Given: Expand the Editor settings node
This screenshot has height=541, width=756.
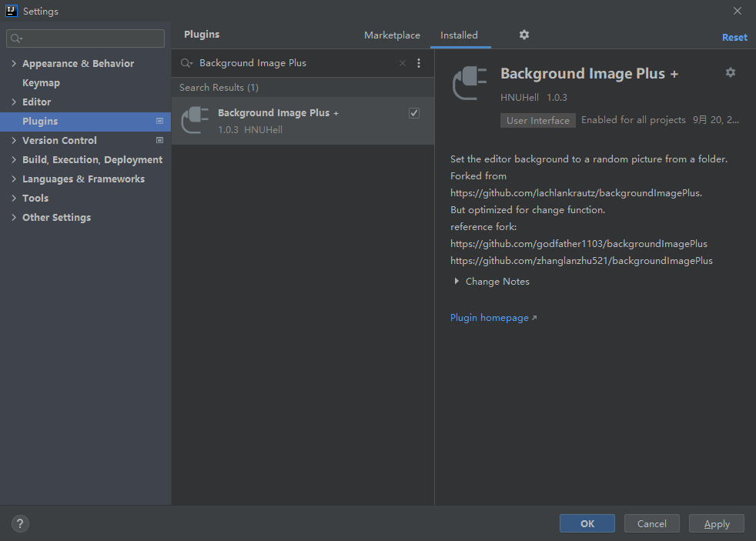Looking at the screenshot, I should coord(14,102).
